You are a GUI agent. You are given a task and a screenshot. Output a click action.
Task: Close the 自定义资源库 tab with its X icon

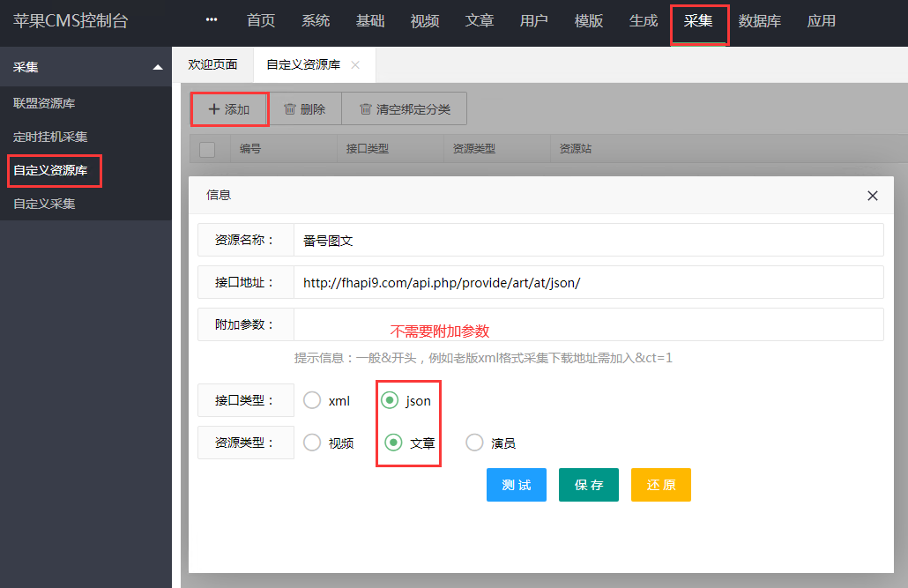coord(355,65)
